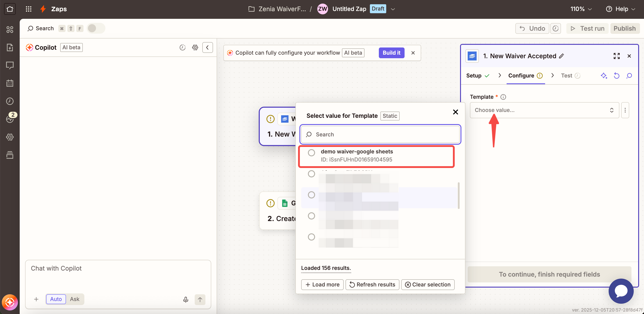Open the Template Choose value dropdown
The image size is (644, 314).
(x=544, y=110)
